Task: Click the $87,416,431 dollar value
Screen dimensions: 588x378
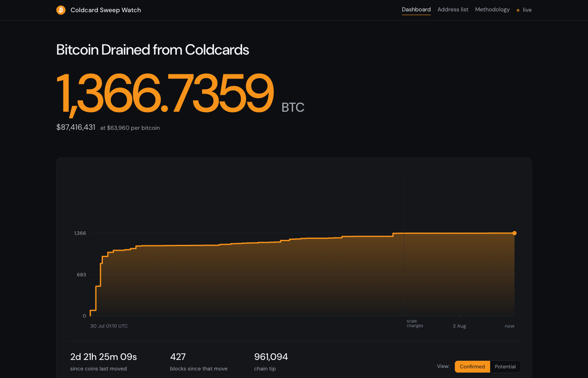Action: point(76,127)
